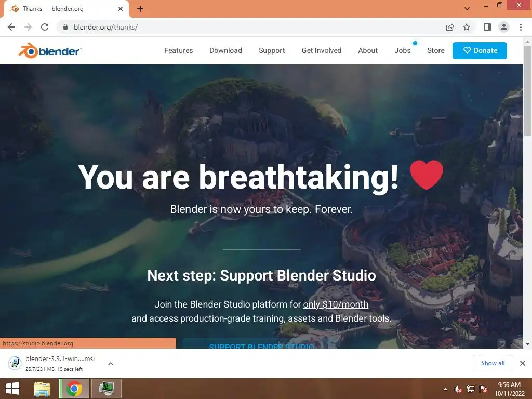Open the blender-3.3.1 msi download item

61,363
